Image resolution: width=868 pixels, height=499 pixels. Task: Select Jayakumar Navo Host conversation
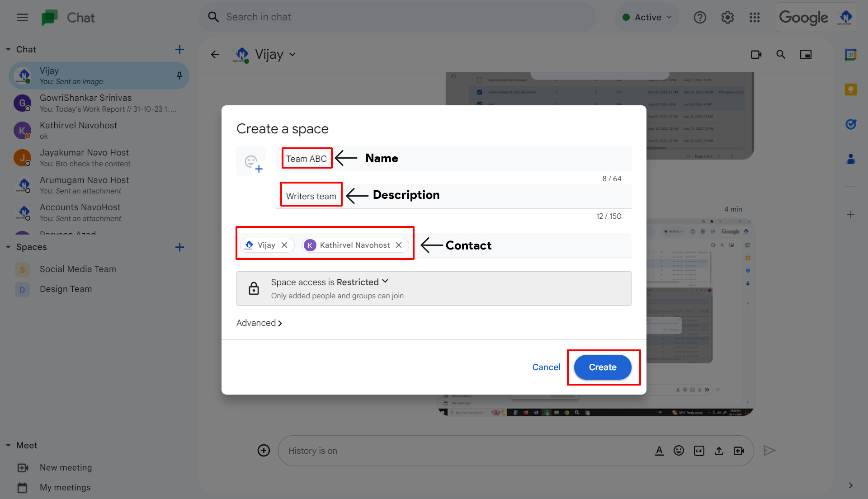point(84,158)
